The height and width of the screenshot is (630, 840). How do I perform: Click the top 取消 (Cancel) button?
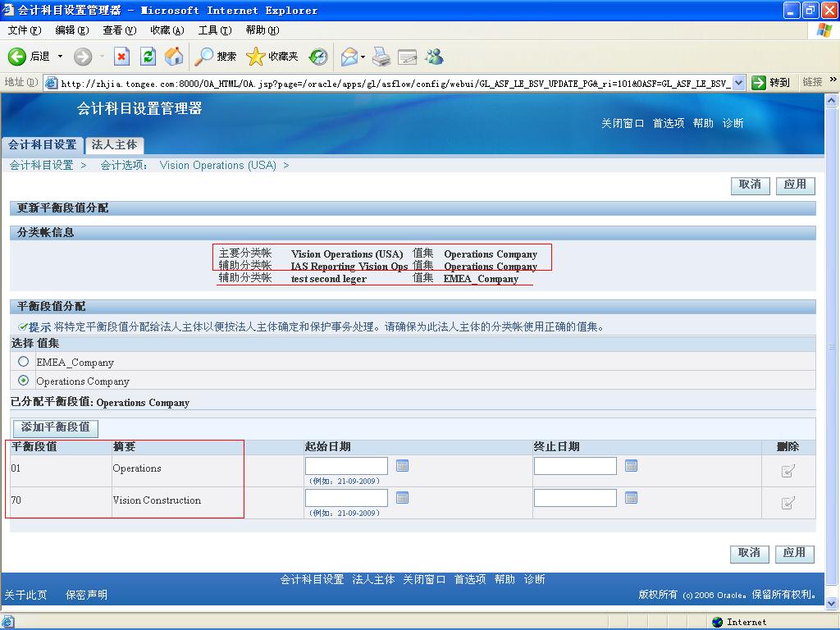(x=750, y=185)
